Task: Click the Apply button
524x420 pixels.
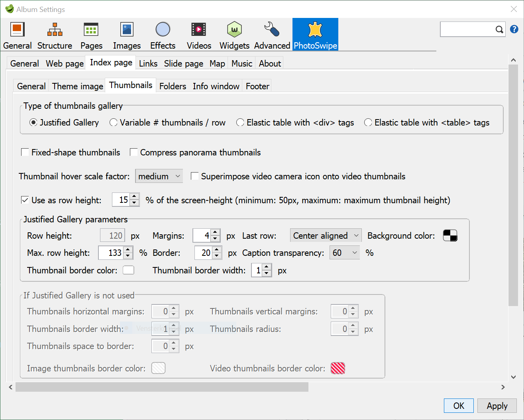Action: (x=497, y=406)
